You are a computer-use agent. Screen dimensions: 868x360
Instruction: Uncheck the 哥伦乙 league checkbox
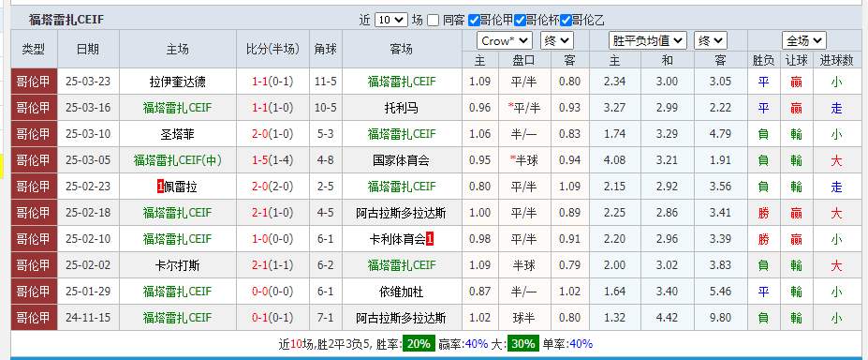[x=566, y=21]
